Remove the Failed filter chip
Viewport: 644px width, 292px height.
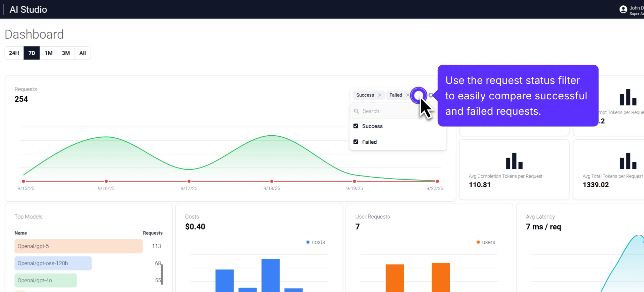pos(408,95)
